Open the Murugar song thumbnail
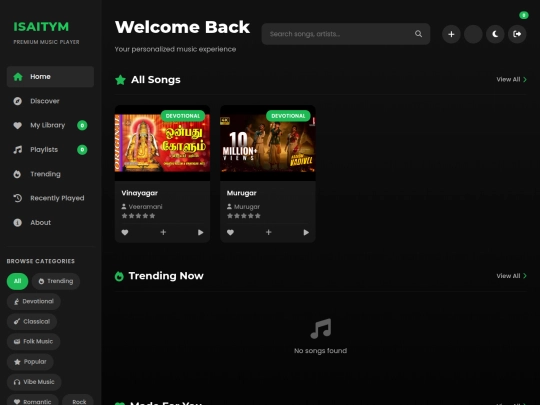Image resolution: width=540 pixels, height=405 pixels. pyautogui.click(x=268, y=143)
